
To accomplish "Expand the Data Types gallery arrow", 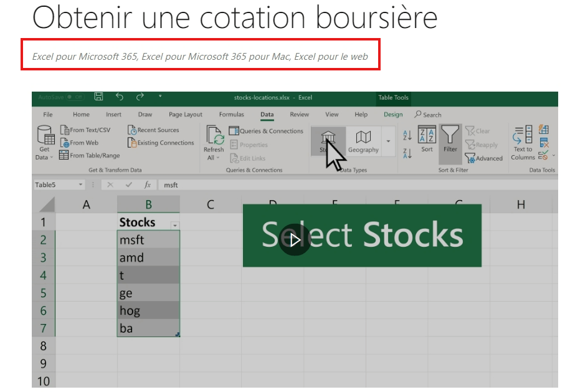I will (388, 141).
